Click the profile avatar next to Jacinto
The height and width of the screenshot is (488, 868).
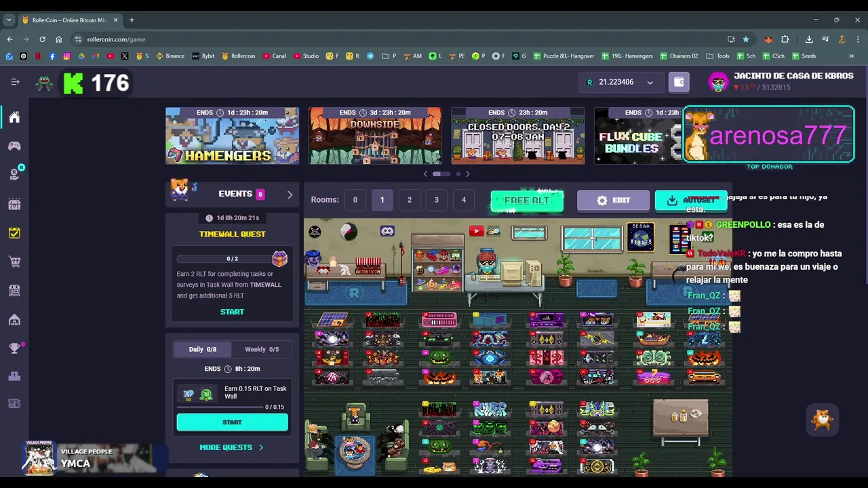(718, 83)
